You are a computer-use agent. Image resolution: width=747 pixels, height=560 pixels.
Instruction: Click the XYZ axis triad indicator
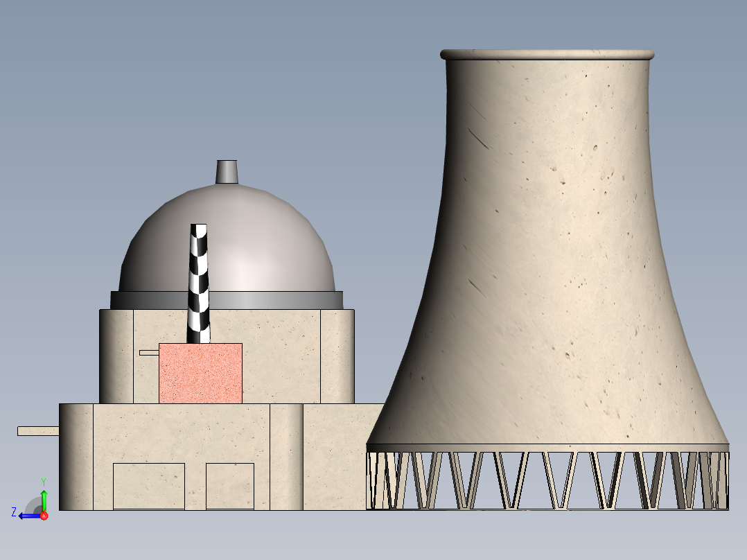(30, 499)
